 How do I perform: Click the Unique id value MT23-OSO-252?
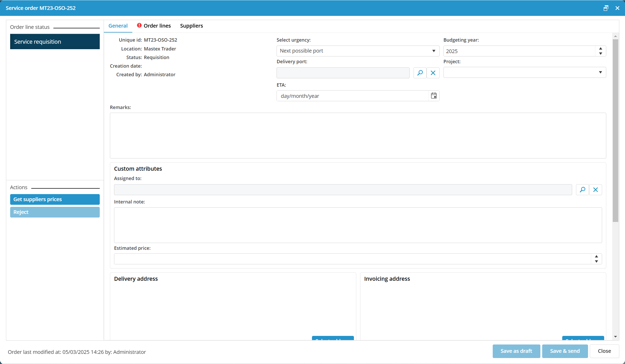click(160, 40)
